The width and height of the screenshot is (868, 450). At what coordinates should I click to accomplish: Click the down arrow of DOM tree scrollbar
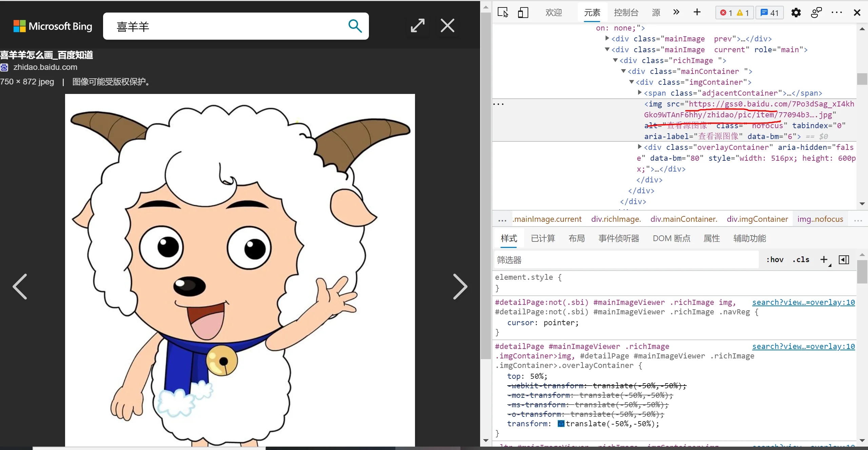862,203
